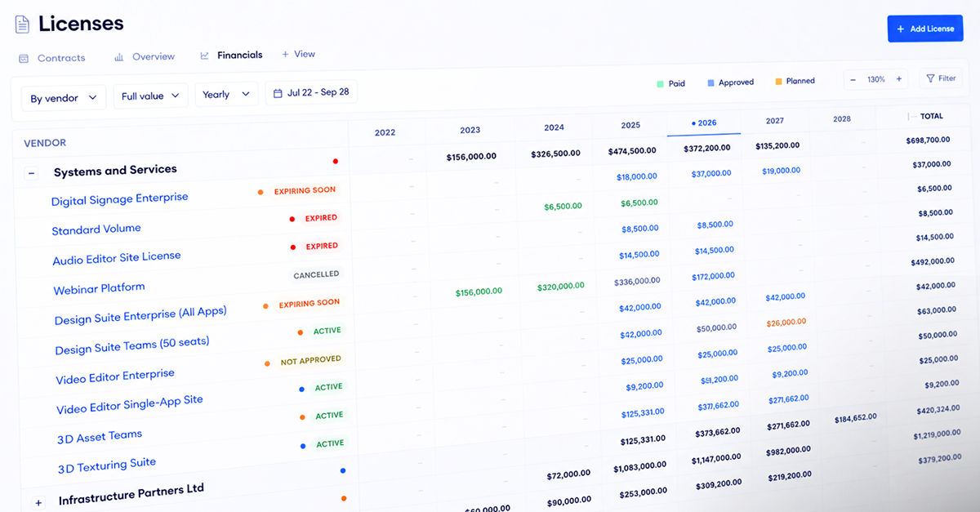980x512 pixels.
Task: Add a new View tab
Action: pos(298,54)
